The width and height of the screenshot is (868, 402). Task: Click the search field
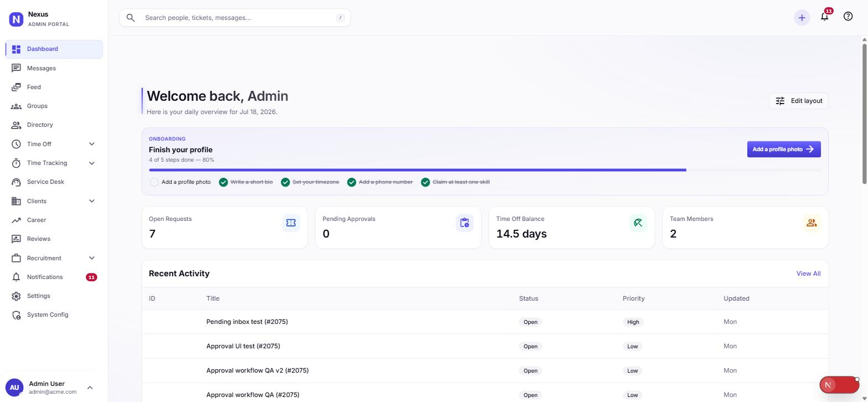(x=235, y=18)
